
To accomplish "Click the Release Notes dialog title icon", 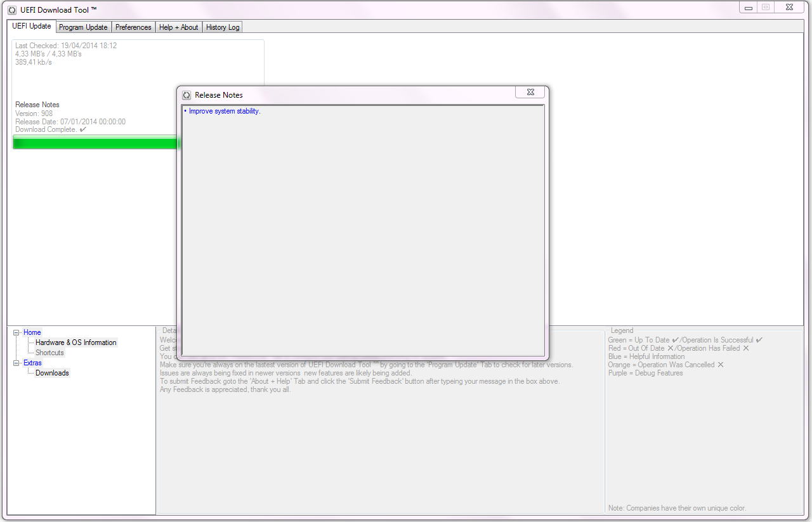I will 187,95.
